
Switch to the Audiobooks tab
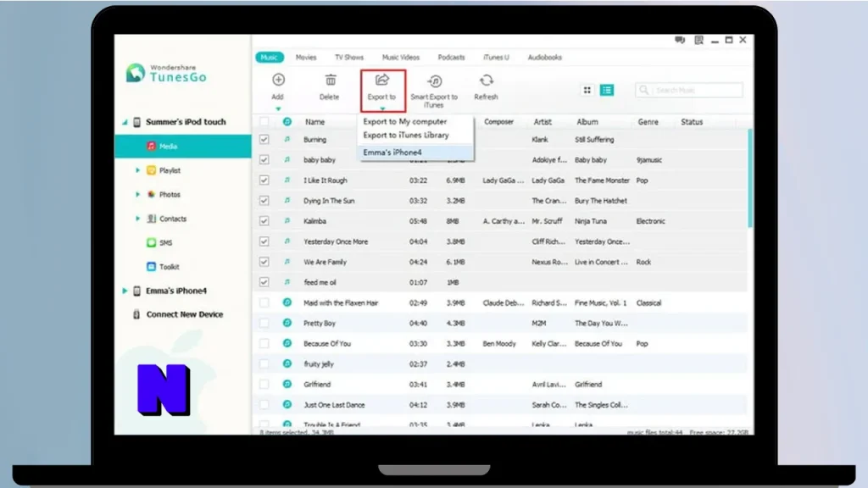click(545, 57)
